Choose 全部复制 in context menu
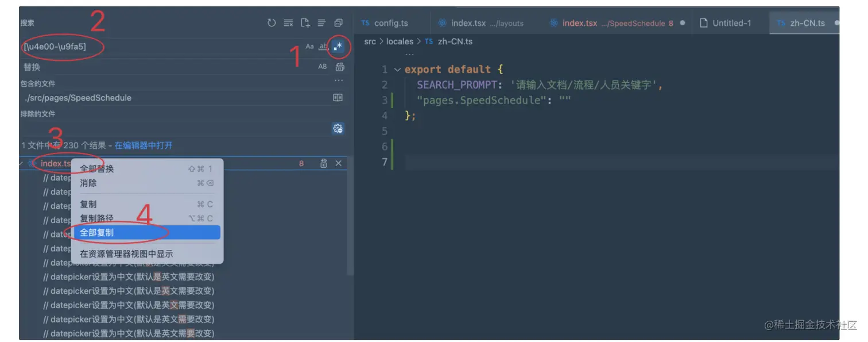The height and width of the screenshot is (342, 868). pyautogui.click(x=147, y=233)
